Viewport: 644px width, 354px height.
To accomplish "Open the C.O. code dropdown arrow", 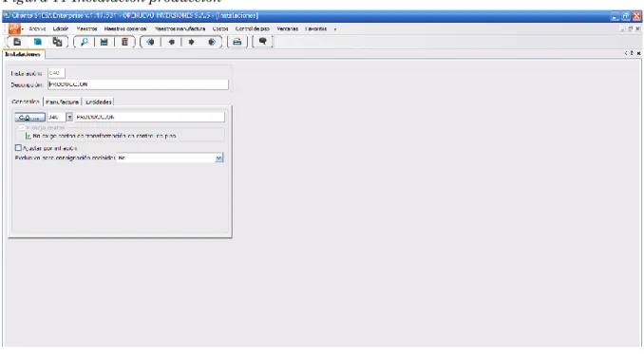I will click(x=69, y=117).
